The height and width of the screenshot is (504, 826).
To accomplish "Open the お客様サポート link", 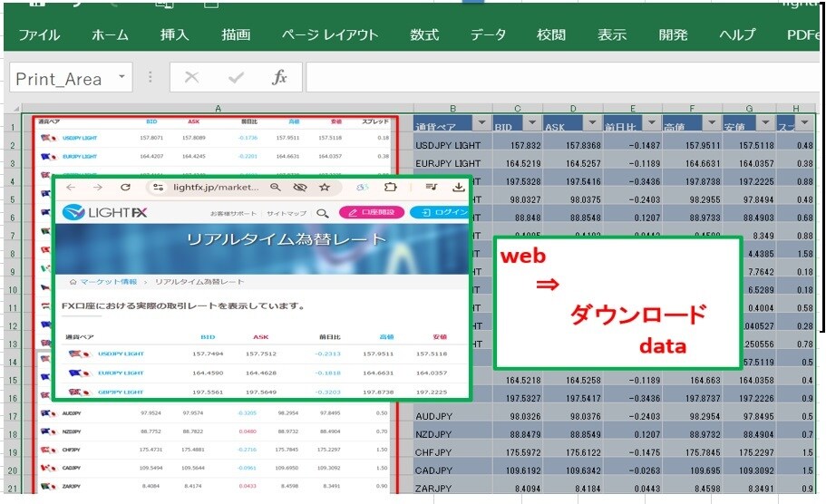I will pyautogui.click(x=233, y=213).
